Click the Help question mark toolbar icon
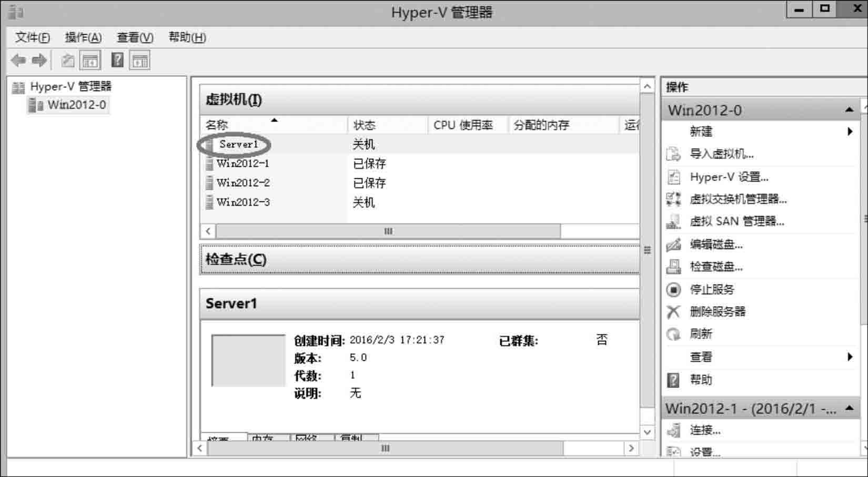Viewport: 868px width, 477px height. point(118,60)
